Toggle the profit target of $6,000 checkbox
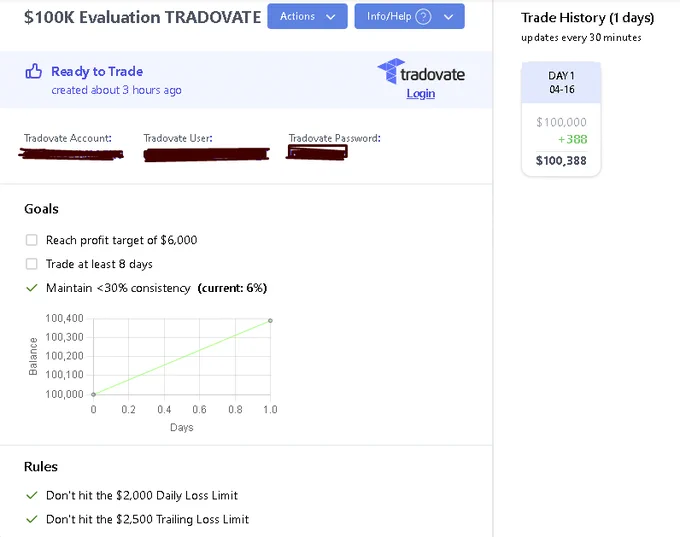Screen dimensions: 680x537 pyautogui.click(x=32, y=240)
